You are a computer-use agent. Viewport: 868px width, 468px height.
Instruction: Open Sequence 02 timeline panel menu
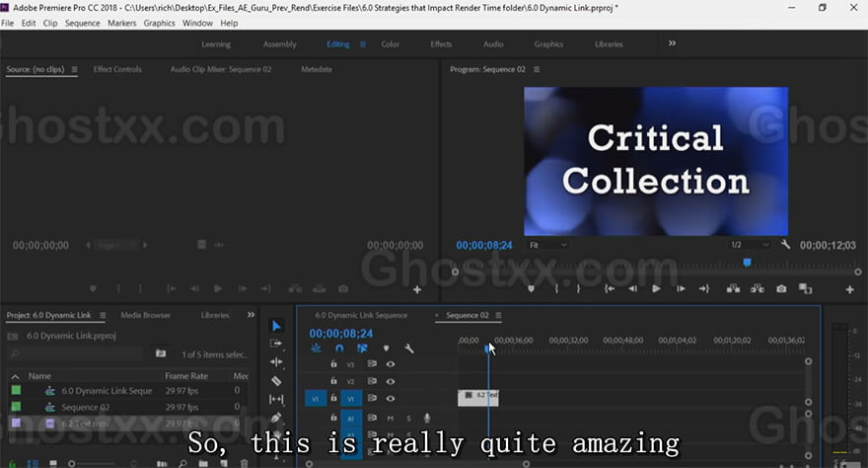click(x=498, y=315)
